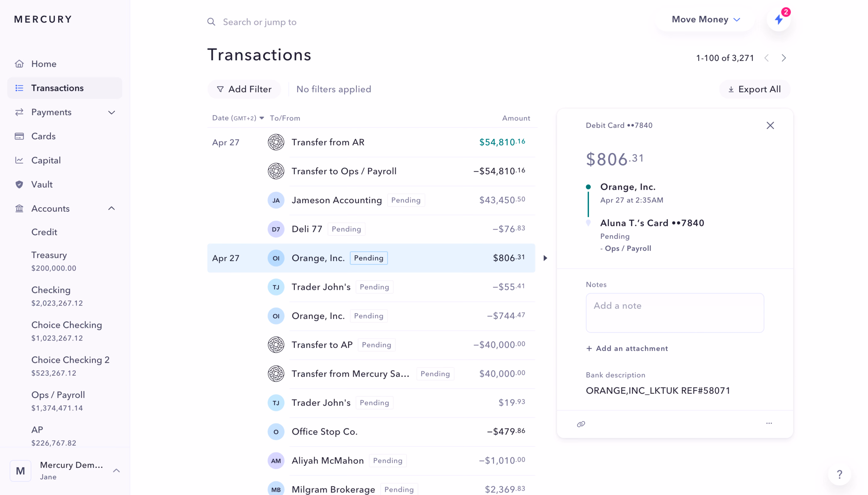Image resolution: width=868 pixels, height=495 pixels.
Task: Focus the Search or jump to box
Action: point(259,22)
